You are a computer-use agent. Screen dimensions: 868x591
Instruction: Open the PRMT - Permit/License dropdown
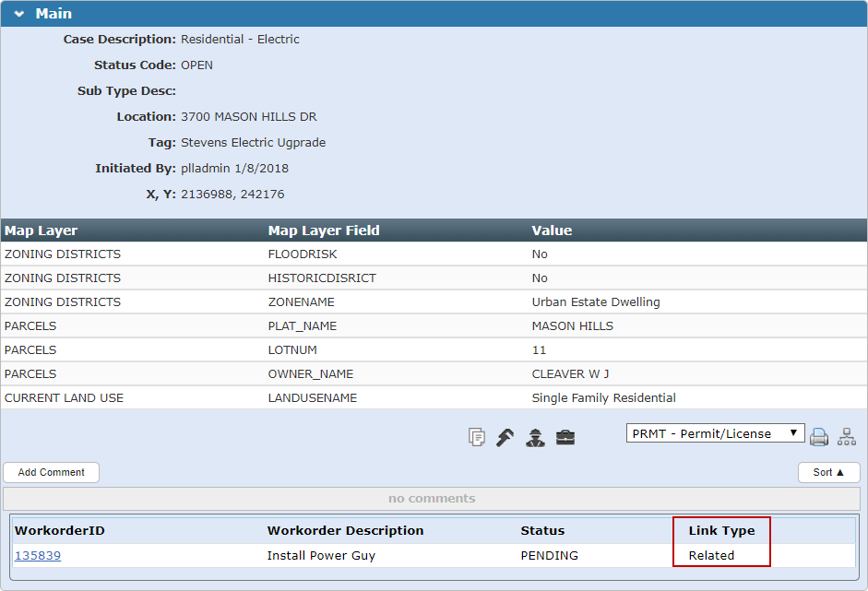[715, 433]
